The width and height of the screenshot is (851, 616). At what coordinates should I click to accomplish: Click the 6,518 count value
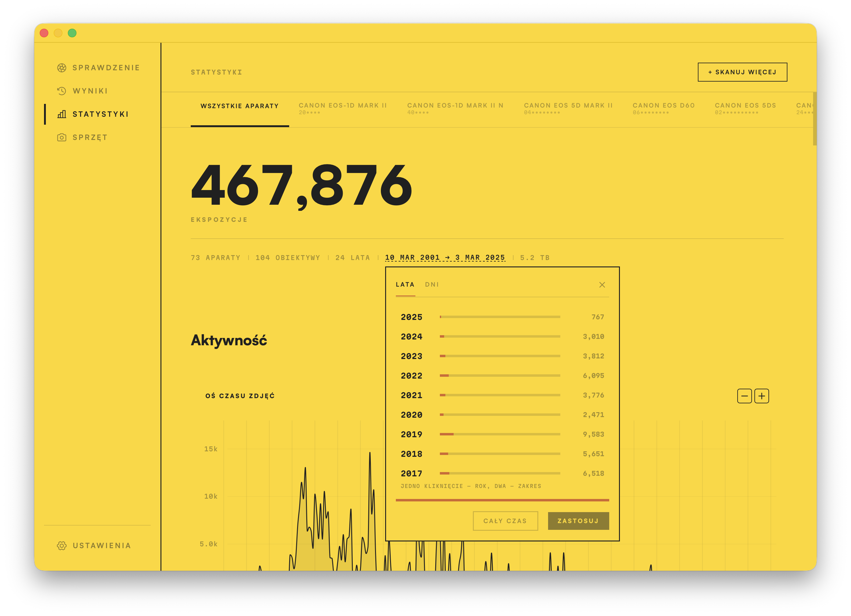593,473
